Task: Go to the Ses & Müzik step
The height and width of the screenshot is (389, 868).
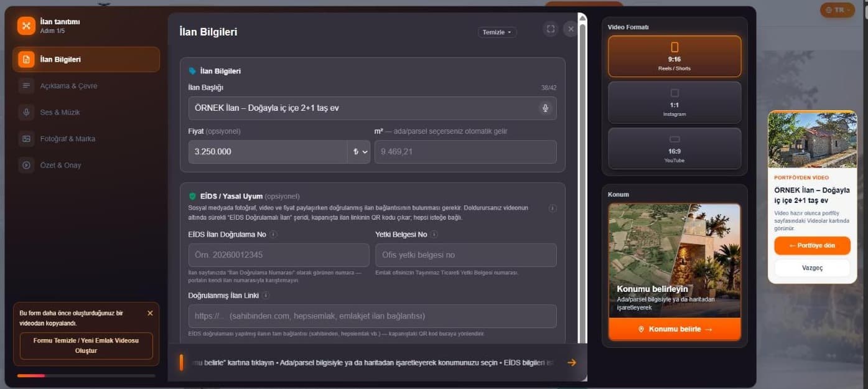Action: coord(86,112)
